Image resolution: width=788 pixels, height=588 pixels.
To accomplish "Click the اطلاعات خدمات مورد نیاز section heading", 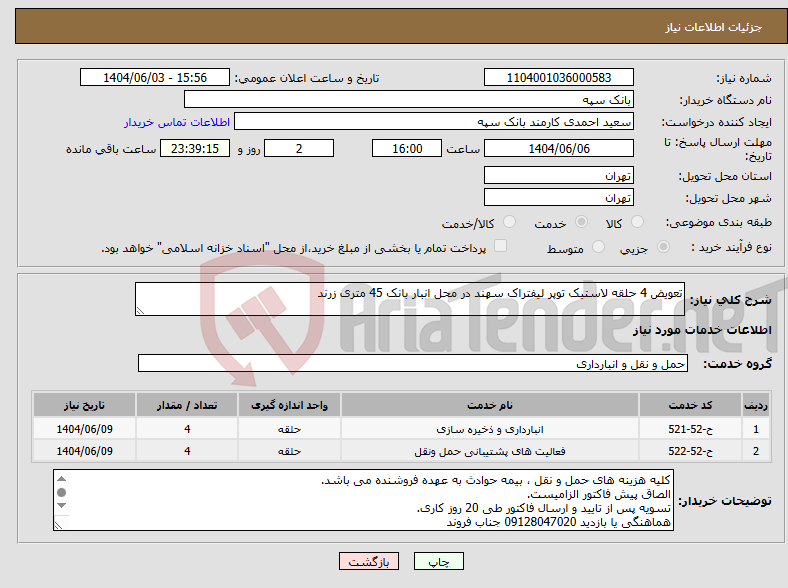I will 702,330.
